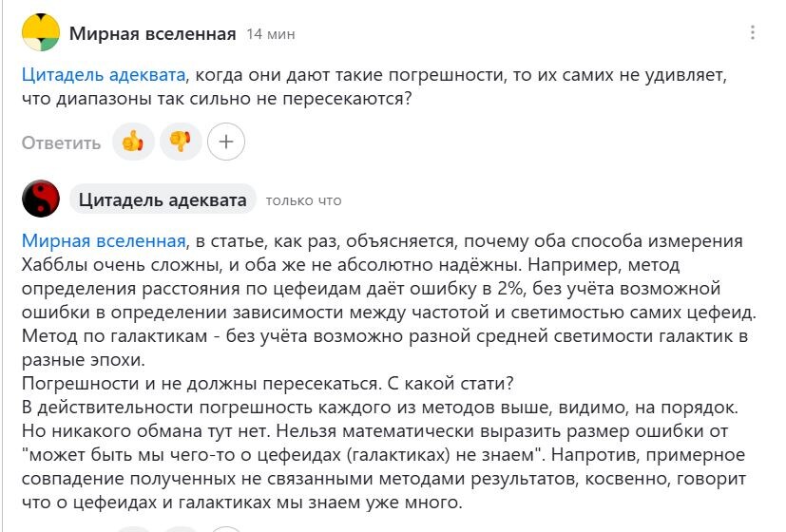The width and height of the screenshot is (786, 532).
Task: Add a reaction with the cut-off bottom plus circle
Action: point(226,529)
